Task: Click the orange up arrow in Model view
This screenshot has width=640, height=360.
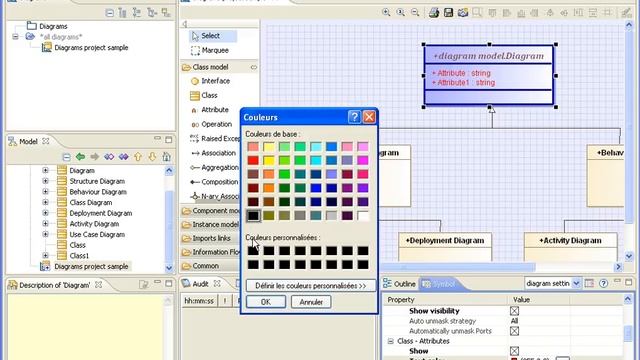Action: point(138,157)
